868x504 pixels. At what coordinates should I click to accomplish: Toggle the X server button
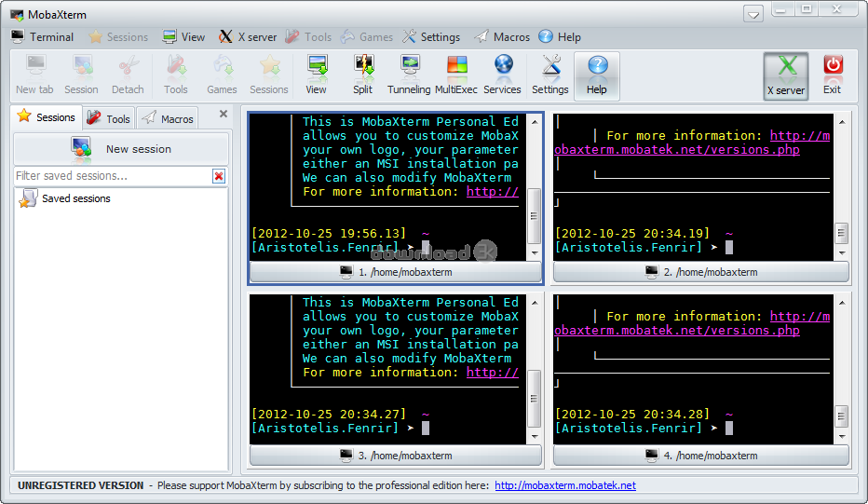point(786,76)
